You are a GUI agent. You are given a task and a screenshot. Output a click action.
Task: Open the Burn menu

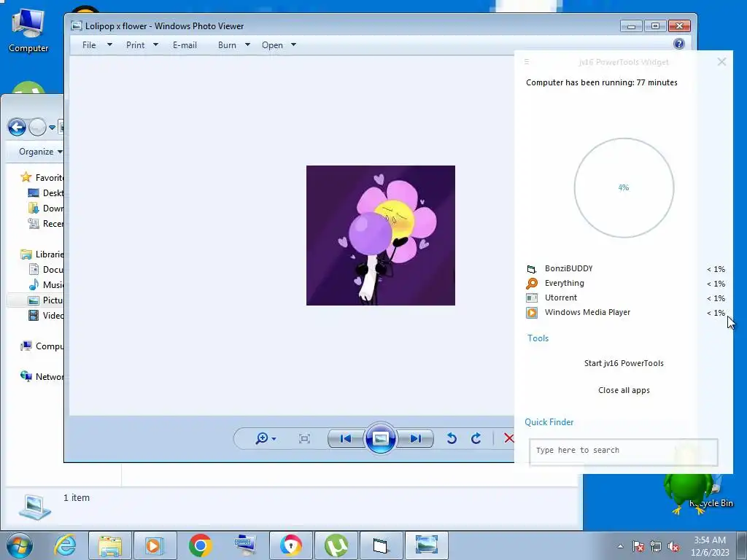(228, 44)
